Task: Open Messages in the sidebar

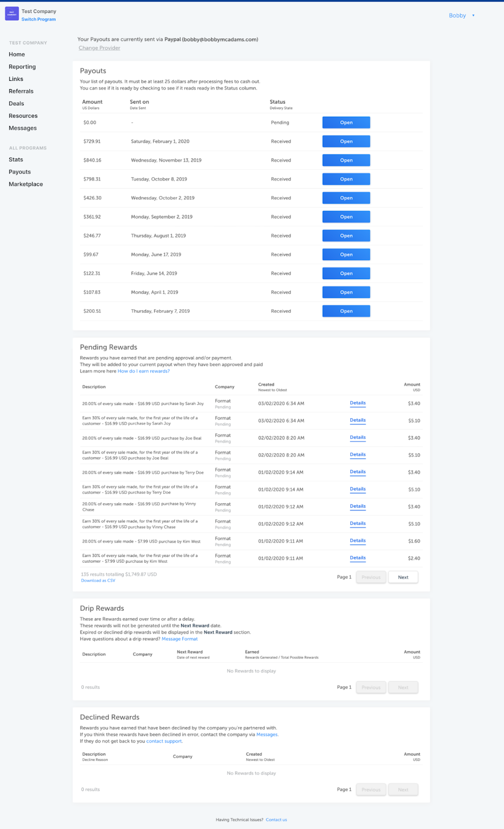Action: pos(23,128)
